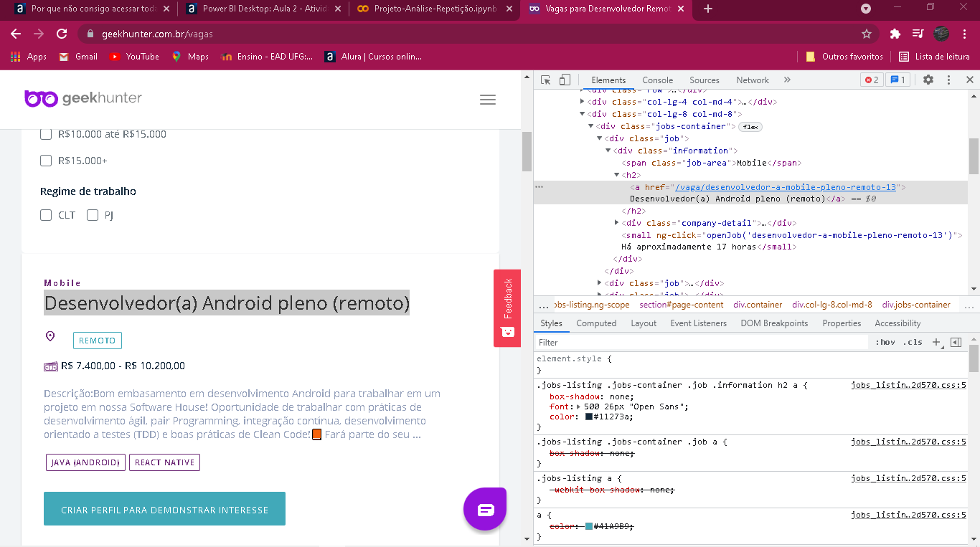Open the blue issues count badge
Image resolution: width=980 pixels, height=547 pixels.
click(x=897, y=80)
